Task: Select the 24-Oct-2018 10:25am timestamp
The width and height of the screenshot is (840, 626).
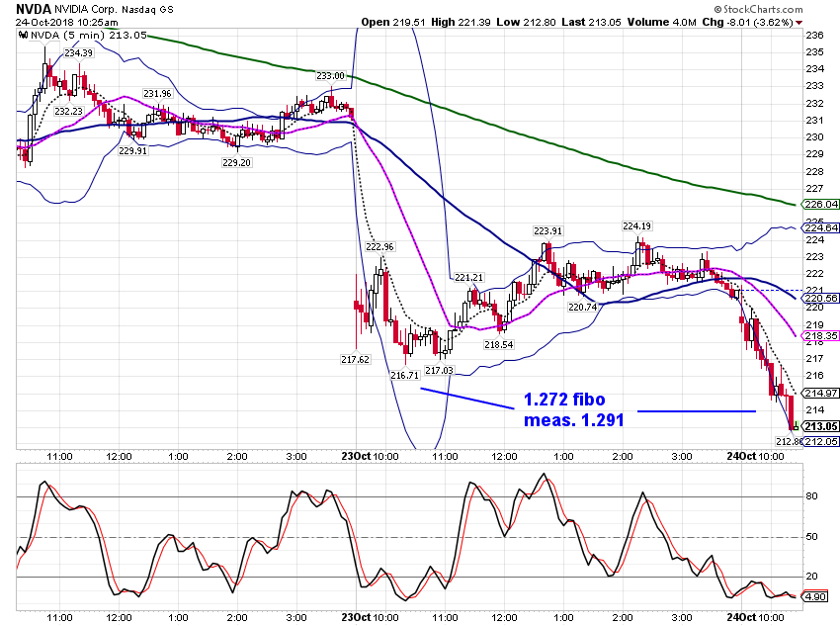Action: click(x=67, y=23)
